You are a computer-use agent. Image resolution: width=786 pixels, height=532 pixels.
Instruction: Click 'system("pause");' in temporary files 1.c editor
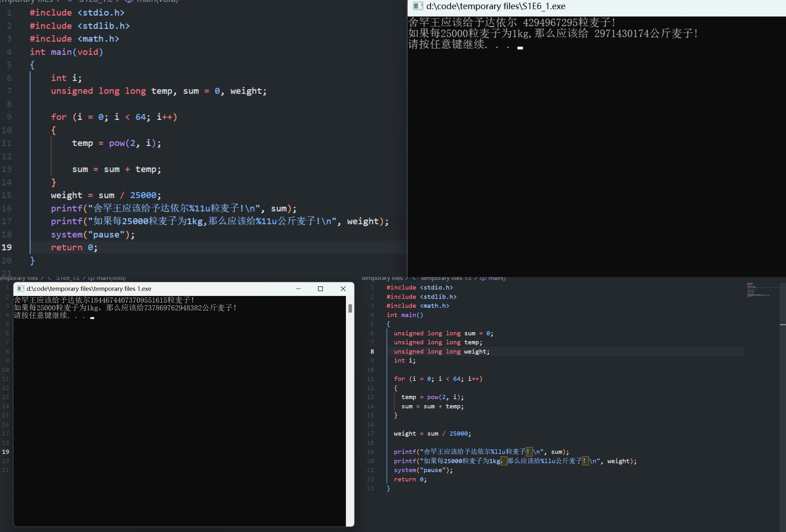423,470
